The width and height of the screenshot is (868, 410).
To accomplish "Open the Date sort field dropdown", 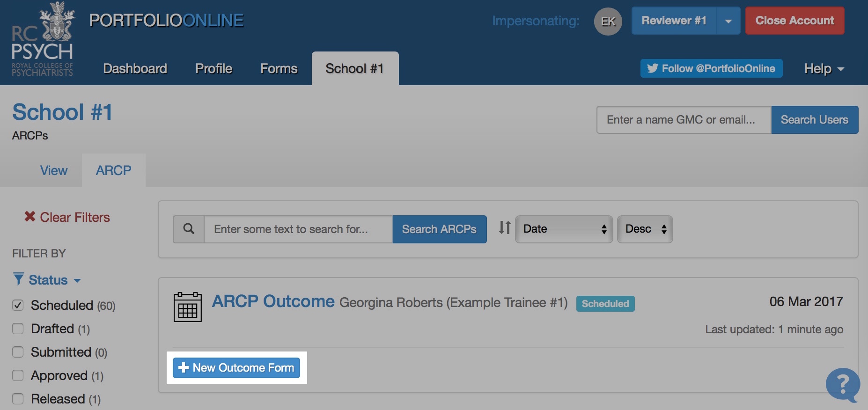I will point(564,229).
